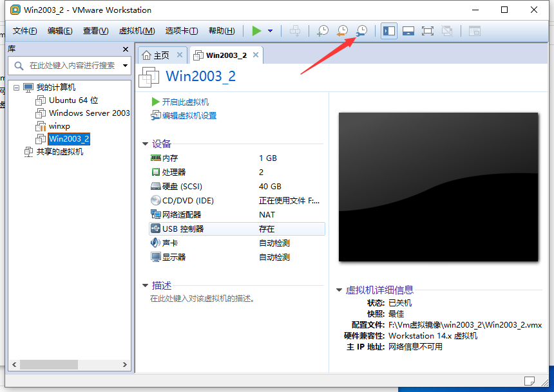The height and width of the screenshot is (392, 554).
Task: Click the status bar message icon
Action: pyautogui.click(x=530, y=380)
